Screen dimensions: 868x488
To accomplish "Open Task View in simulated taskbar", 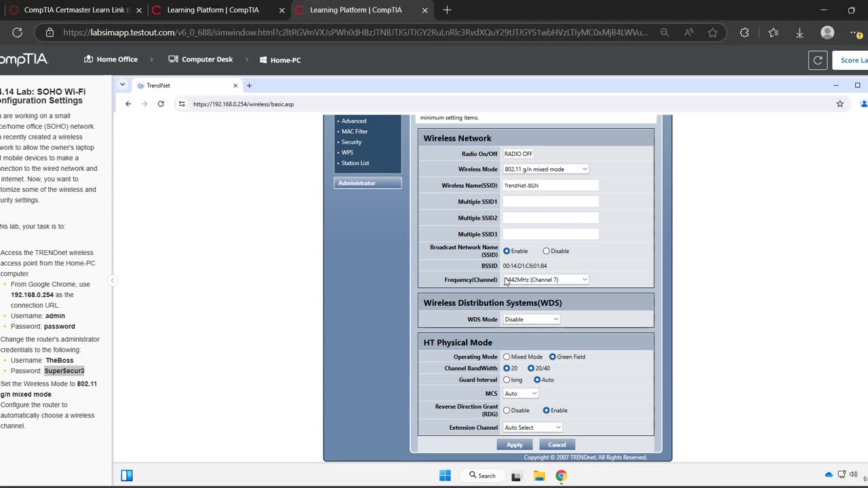I will 516,476.
